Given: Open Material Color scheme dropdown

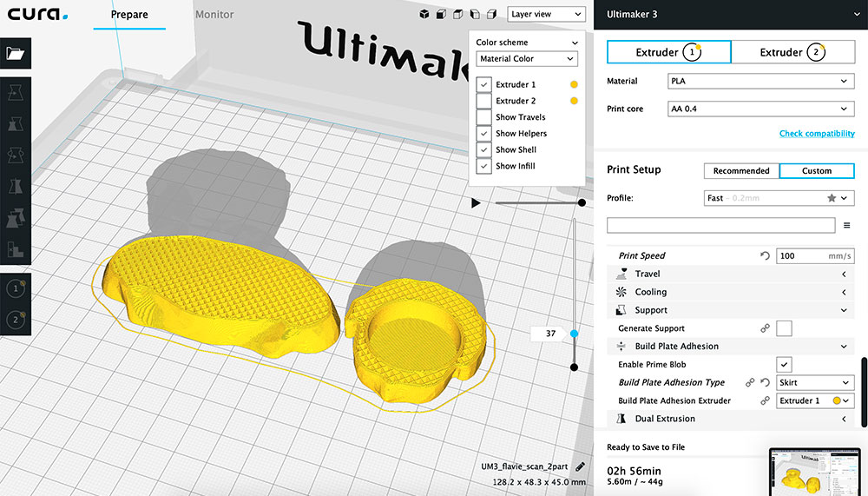Looking at the screenshot, I should click(x=527, y=59).
